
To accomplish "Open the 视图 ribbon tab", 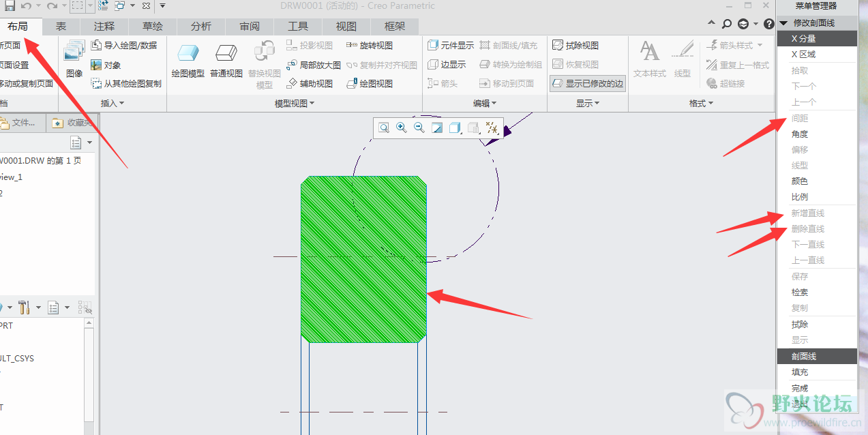I will (346, 27).
